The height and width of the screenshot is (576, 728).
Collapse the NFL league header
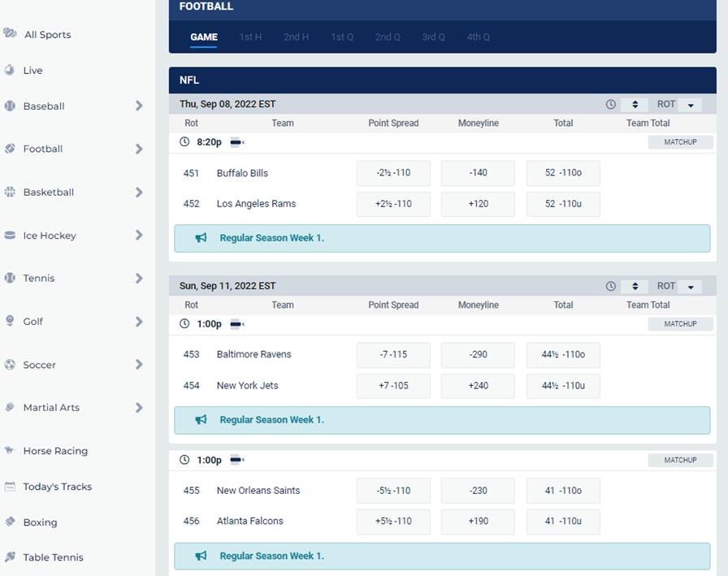[x=443, y=80]
